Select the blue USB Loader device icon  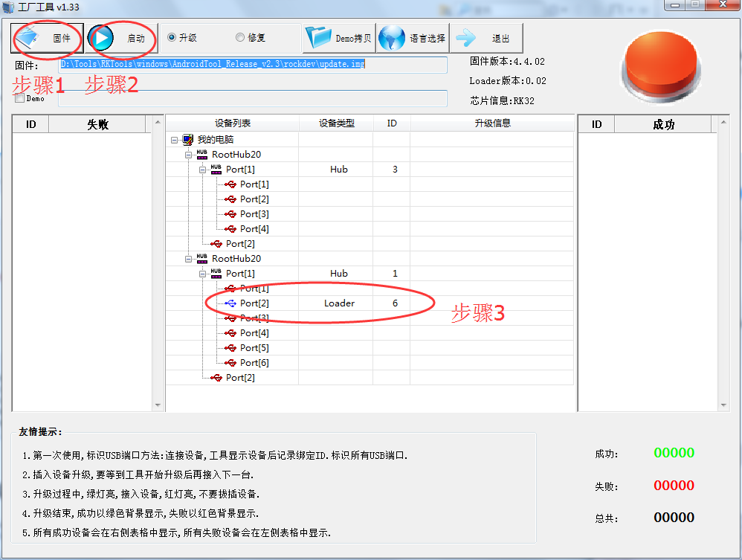click(x=230, y=303)
